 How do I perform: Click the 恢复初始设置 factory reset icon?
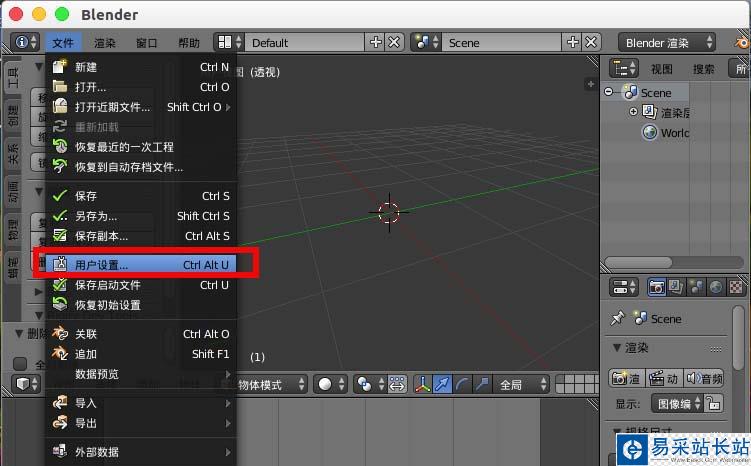coord(60,305)
